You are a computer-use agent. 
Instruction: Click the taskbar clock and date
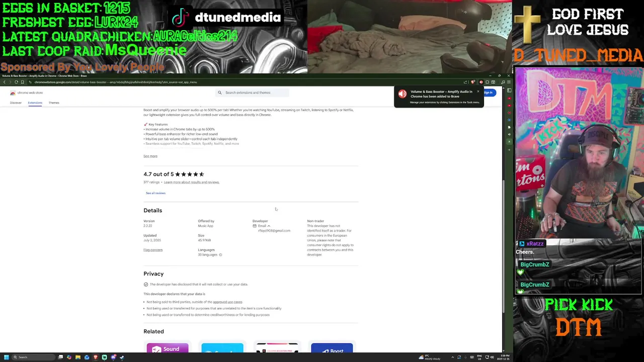pyautogui.click(x=504, y=357)
